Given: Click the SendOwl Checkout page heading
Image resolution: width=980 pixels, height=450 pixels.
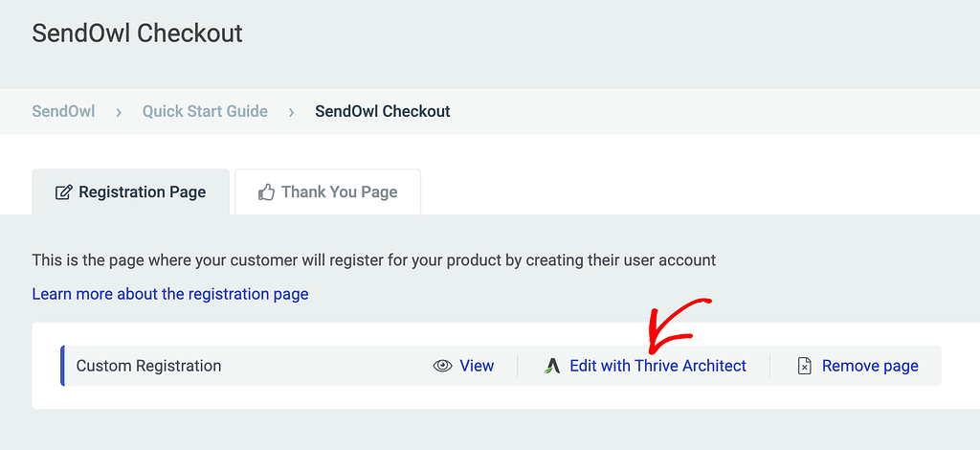Looking at the screenshot, I should point(138,33).
